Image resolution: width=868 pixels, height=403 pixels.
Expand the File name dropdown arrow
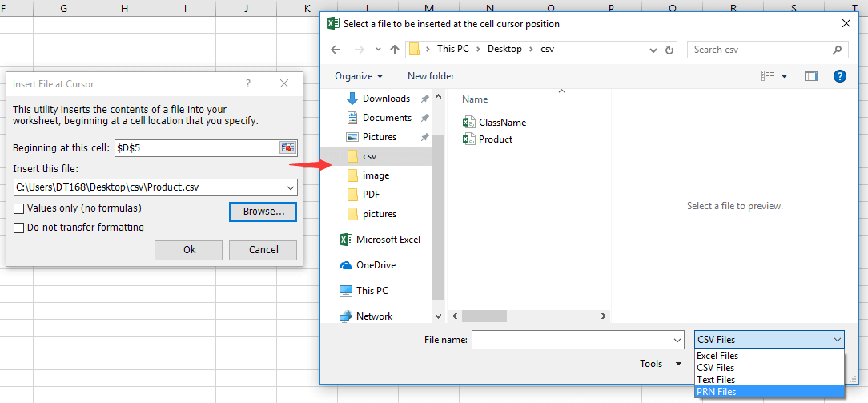(677, 340)
